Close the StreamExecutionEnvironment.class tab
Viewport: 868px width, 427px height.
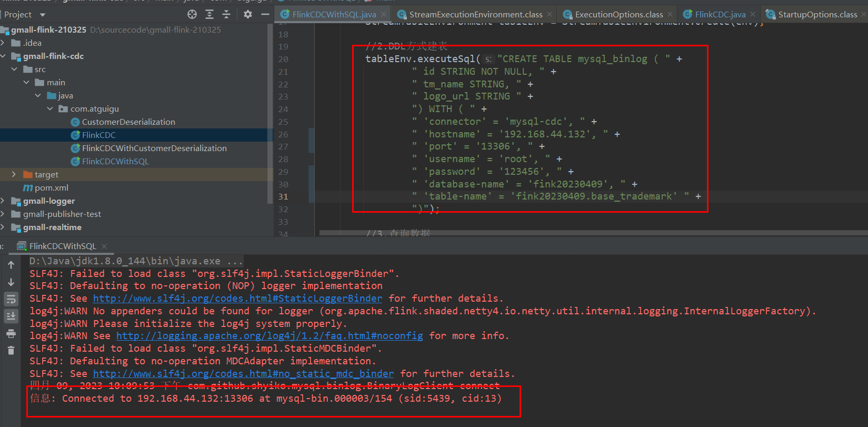pyautogui.click(x=550, y=14)
